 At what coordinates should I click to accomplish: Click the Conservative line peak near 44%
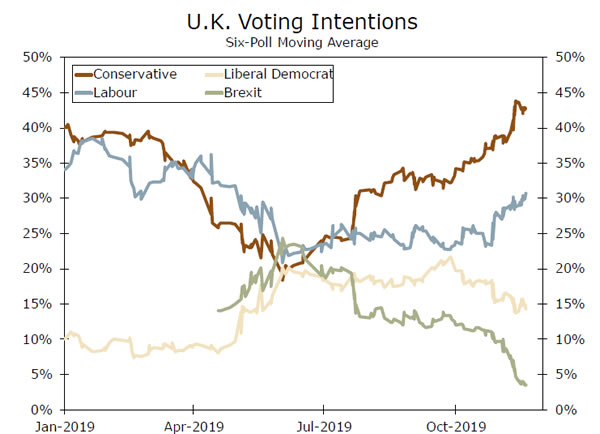[516, 102]
